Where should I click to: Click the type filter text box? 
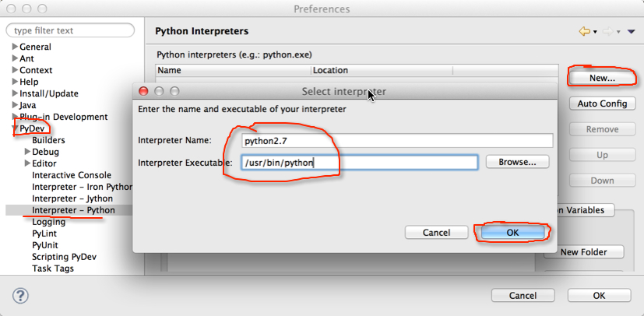[70, 30]
